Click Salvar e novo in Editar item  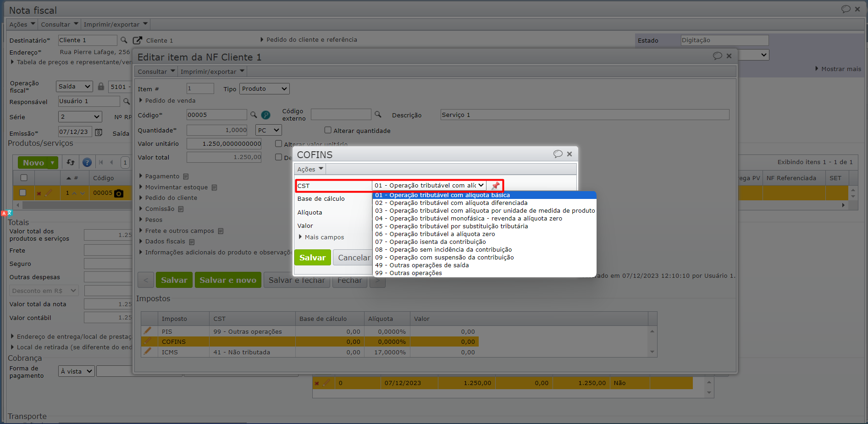pos(228,280)
